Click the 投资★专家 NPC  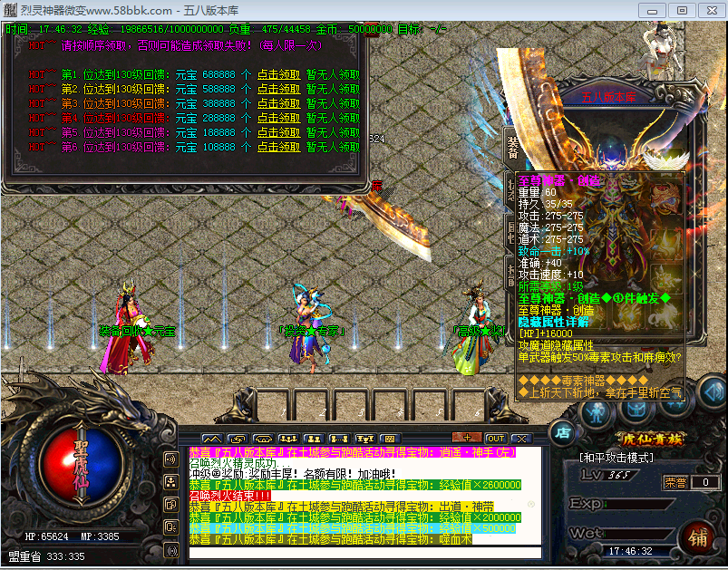coord(310,327)
